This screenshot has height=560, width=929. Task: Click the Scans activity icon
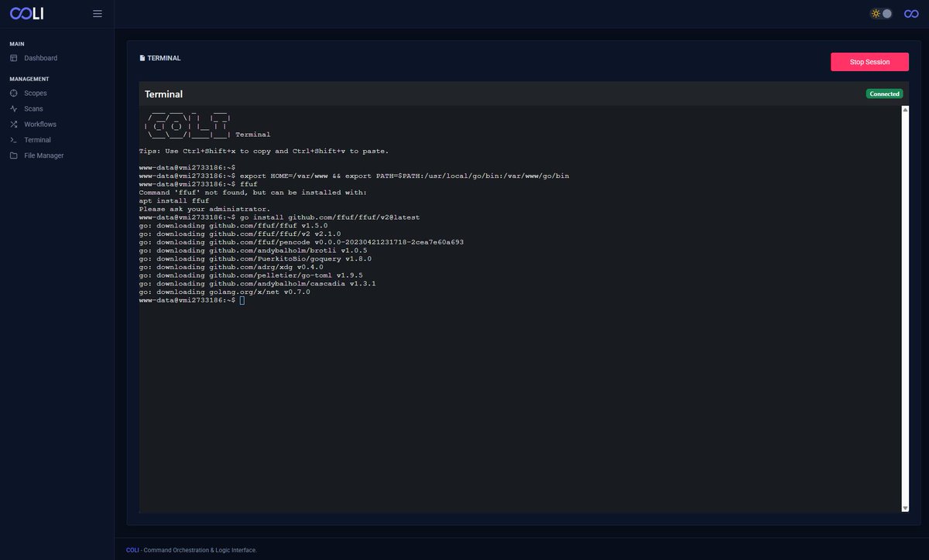(14, 109)
